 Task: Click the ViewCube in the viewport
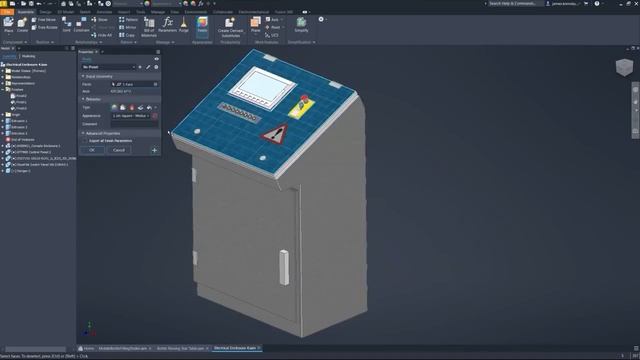[624, 67]
